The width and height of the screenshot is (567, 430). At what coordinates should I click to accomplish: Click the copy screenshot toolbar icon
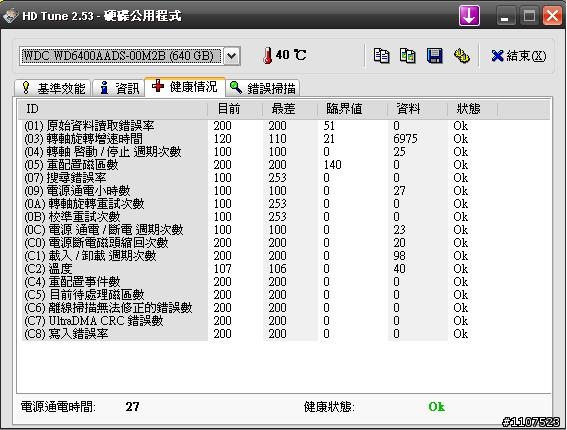[408, 56]
